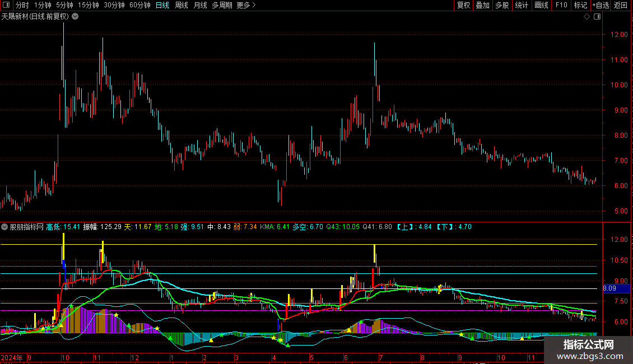Viewport: 633px width, 364px height.
Task: Click the diamond marker icon at top right
Action: tap(587, 17)
